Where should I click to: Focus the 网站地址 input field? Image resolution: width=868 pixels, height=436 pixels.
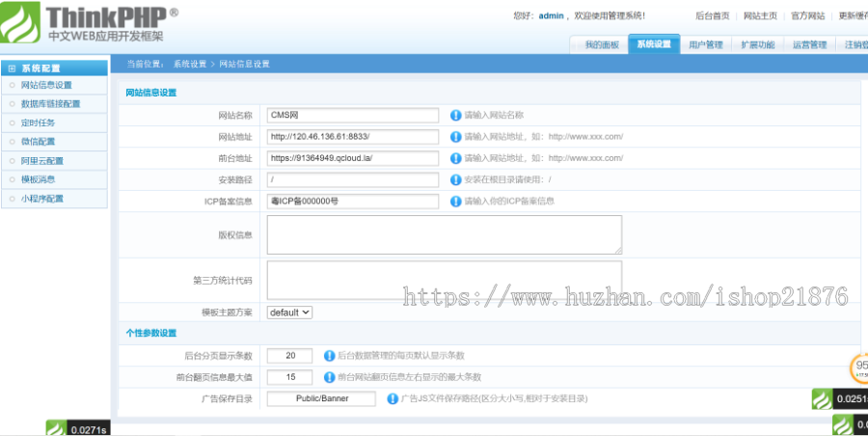(x=353, y=137)
